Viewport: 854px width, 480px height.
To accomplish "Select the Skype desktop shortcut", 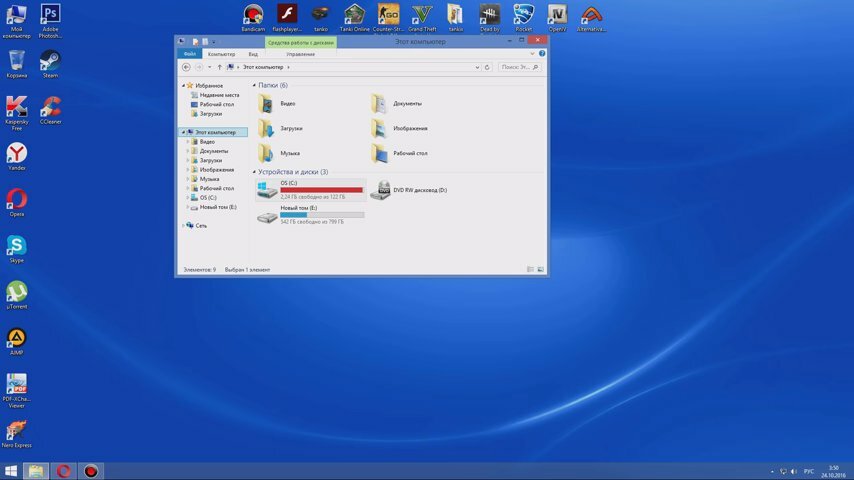I will 17,249.
